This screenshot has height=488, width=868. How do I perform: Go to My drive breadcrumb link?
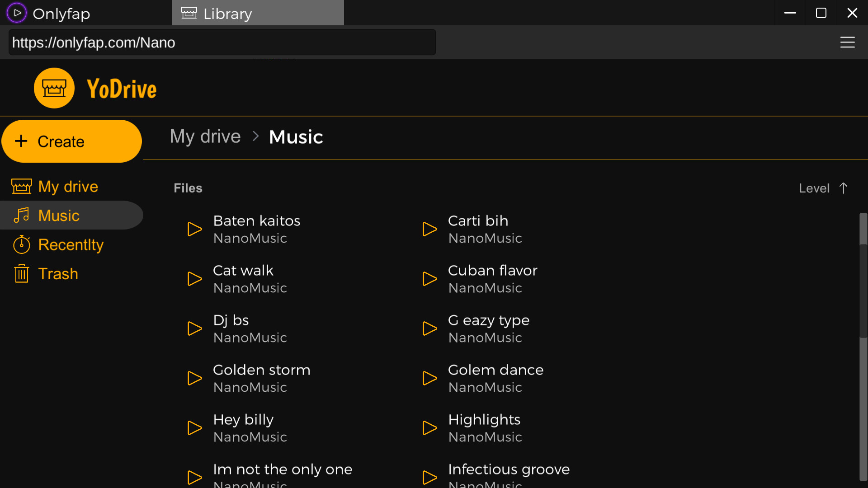[x=205, y=136]
